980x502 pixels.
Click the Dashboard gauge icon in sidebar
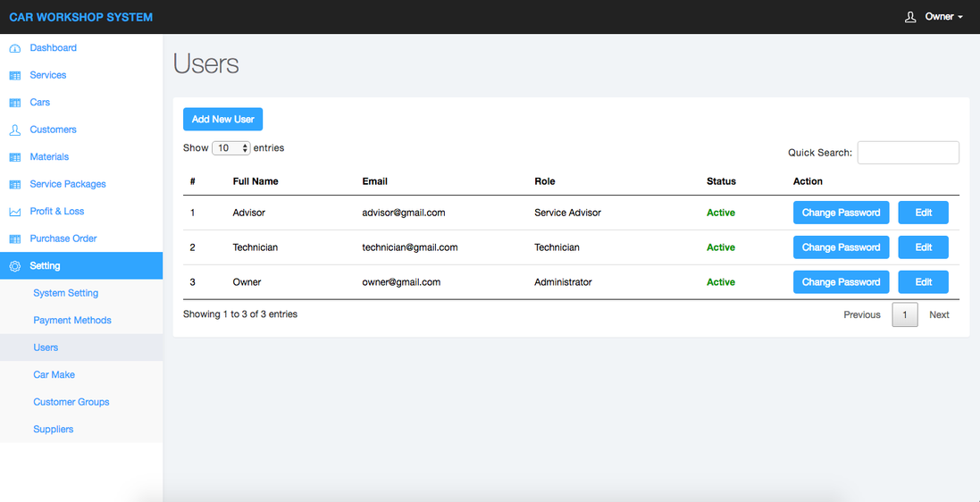[x=14, y=48]
